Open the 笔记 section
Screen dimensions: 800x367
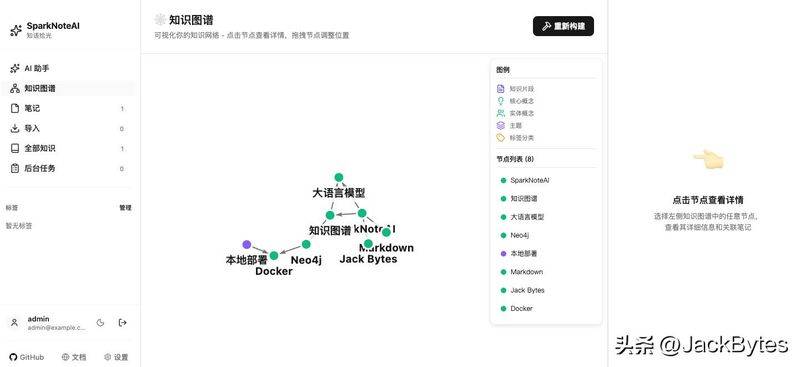68,108
